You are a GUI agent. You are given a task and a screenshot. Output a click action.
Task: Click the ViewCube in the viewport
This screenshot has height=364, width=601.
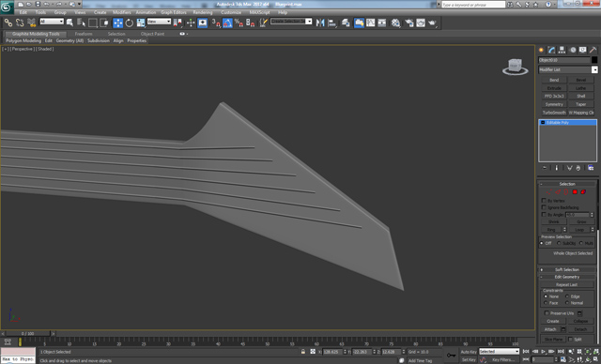pos(516,67)
